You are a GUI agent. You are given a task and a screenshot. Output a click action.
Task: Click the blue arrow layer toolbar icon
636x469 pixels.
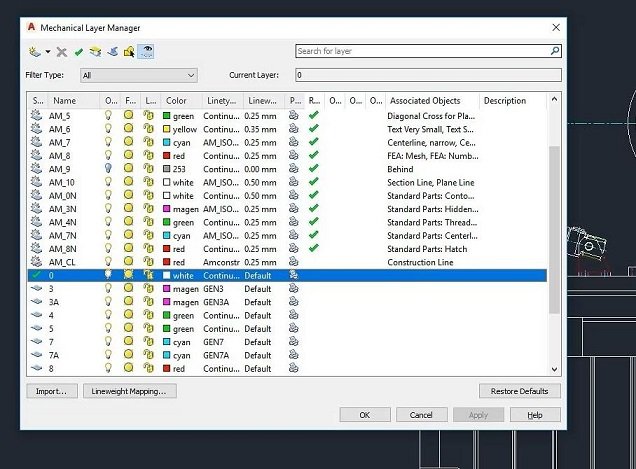112,52
